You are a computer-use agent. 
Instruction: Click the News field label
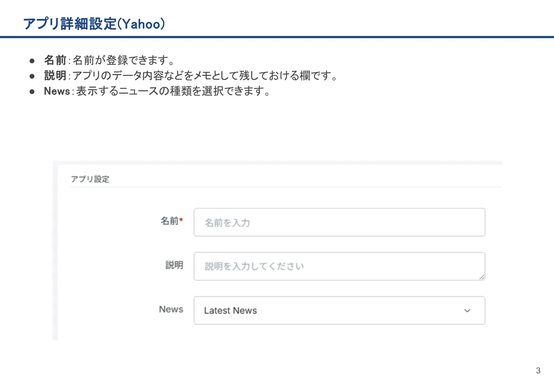171,309
